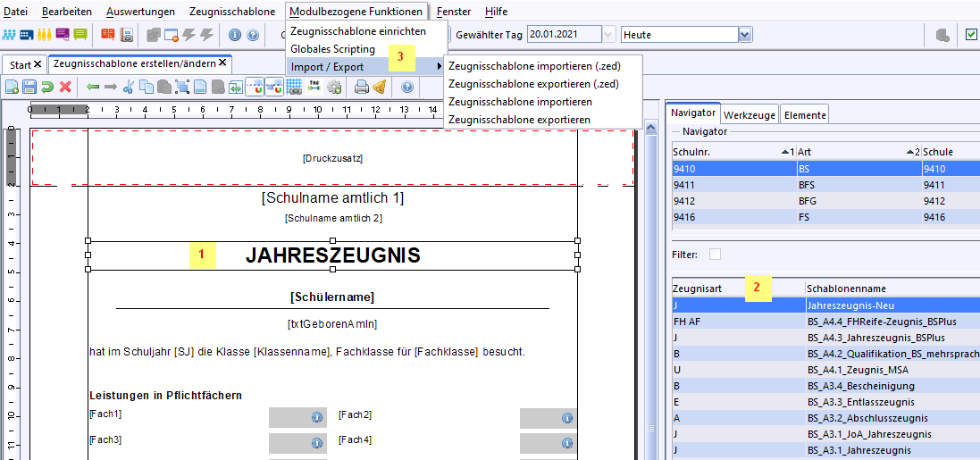The image size is (980, 460).
Task: Open the Heute combo box dropdown
Action: pos(744,35)
